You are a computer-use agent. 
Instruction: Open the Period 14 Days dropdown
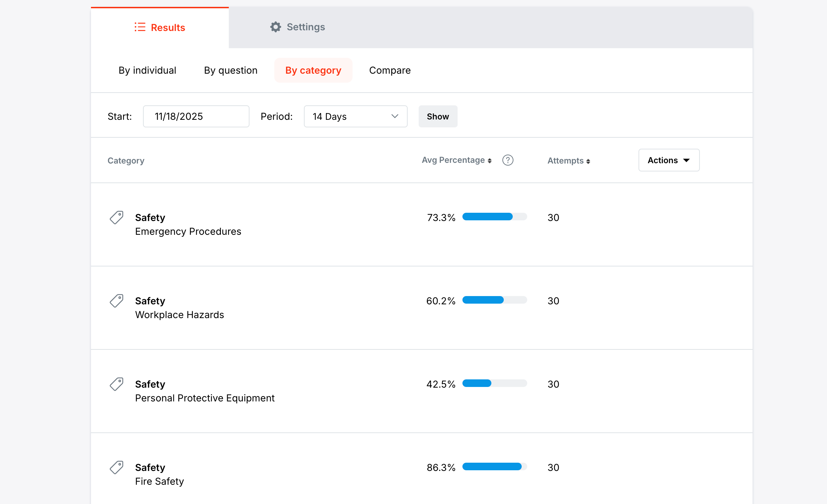tap(355, 116)
